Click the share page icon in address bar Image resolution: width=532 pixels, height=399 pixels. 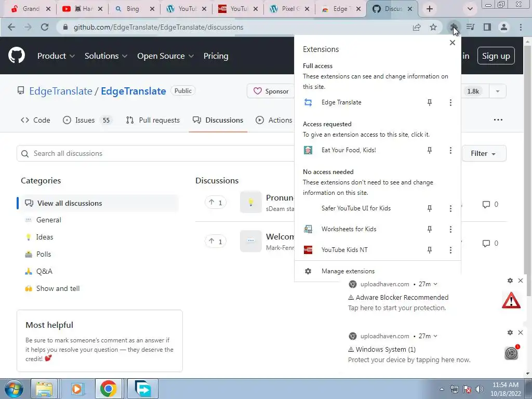tap(417, 27)
